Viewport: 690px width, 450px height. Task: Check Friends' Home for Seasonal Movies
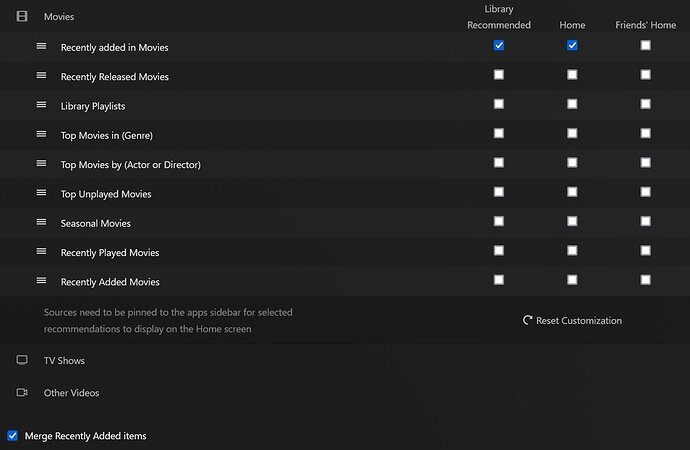coord(646,221)
